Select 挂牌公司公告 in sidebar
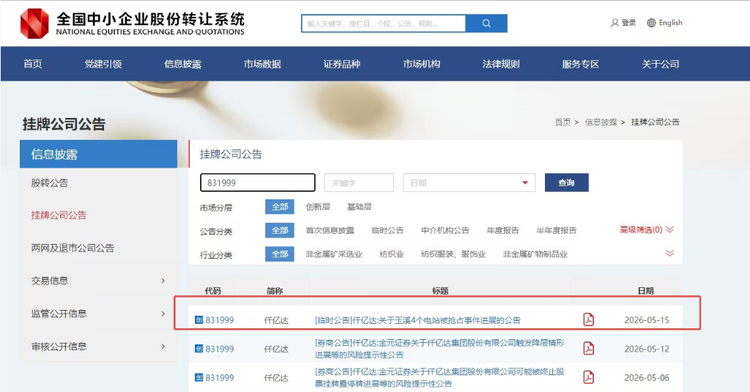This screenshot has height=392, width=750. 59,215
